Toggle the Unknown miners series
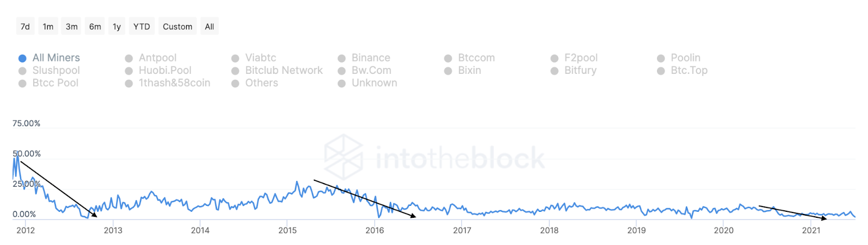This screenshot has width=868, height=245. click(x=368, y=83)
